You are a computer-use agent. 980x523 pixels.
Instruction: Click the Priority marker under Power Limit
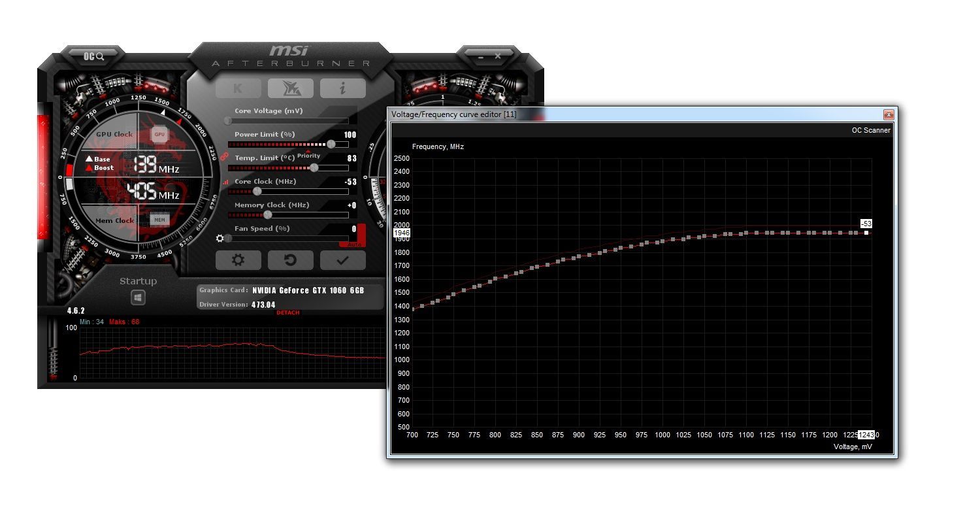[308, 154]
